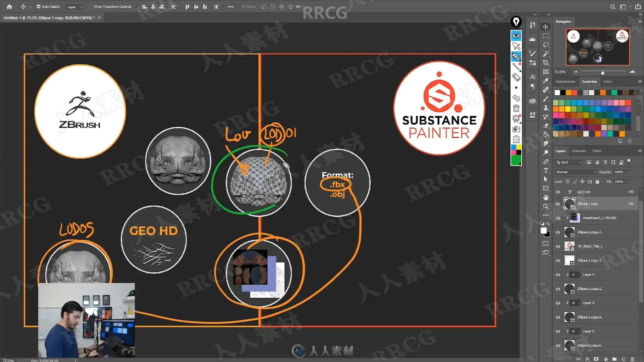Open the Swatches panel menu

640,81
